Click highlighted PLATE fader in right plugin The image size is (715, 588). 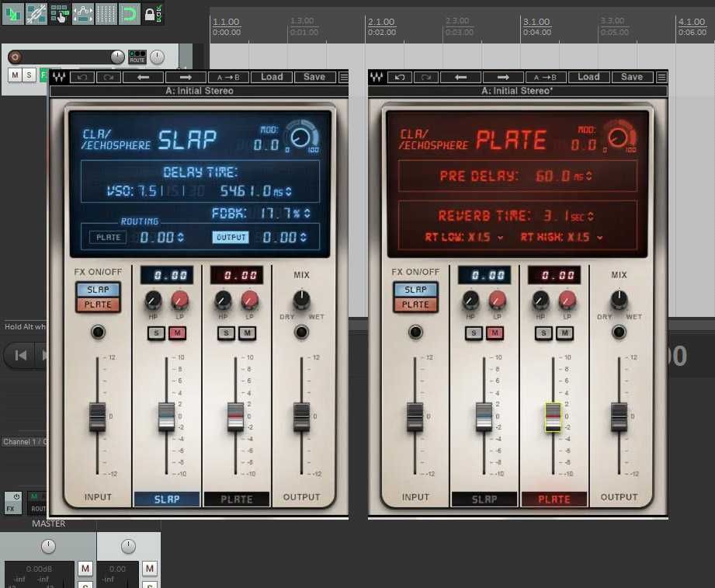(553, 417)
